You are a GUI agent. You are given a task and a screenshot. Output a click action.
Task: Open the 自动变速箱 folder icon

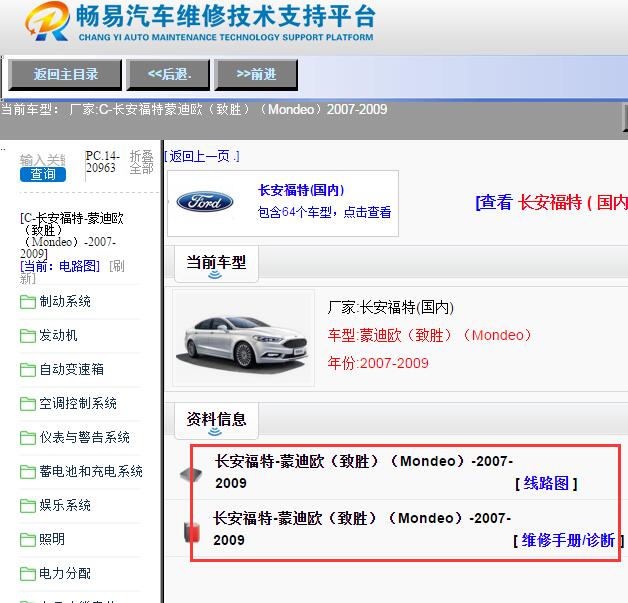[28, 370]
